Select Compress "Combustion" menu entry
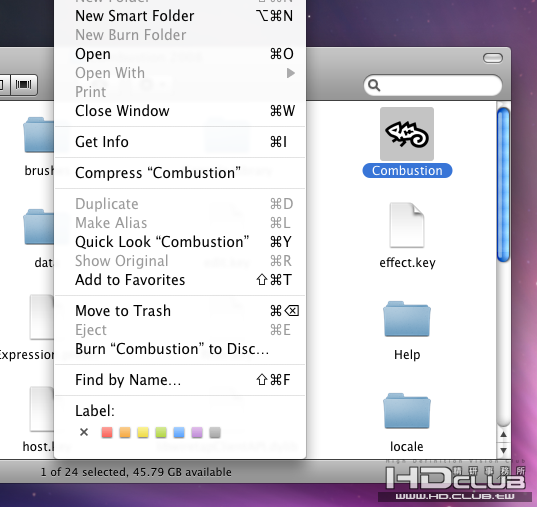Screen dimensions: 537x507 [180, 173]
